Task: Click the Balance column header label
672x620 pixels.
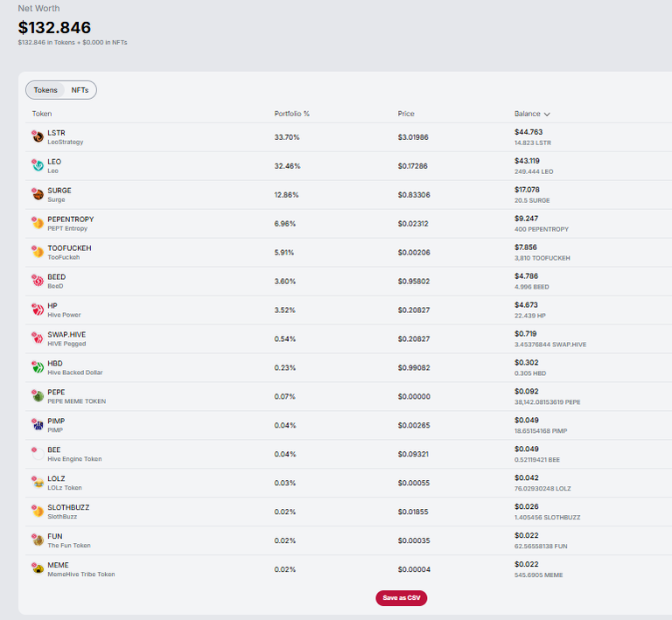Action: [x=527, y=114]
